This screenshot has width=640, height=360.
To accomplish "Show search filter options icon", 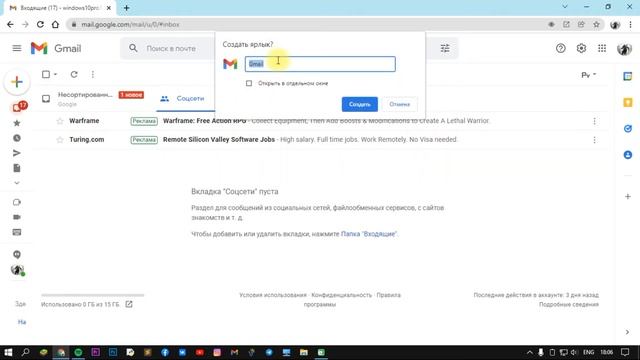I will click(445, 48).
